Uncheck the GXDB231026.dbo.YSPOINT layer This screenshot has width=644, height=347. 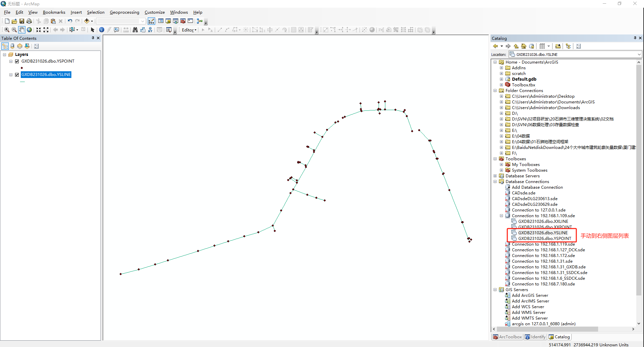pyautogui.click(x=17, y=61)
